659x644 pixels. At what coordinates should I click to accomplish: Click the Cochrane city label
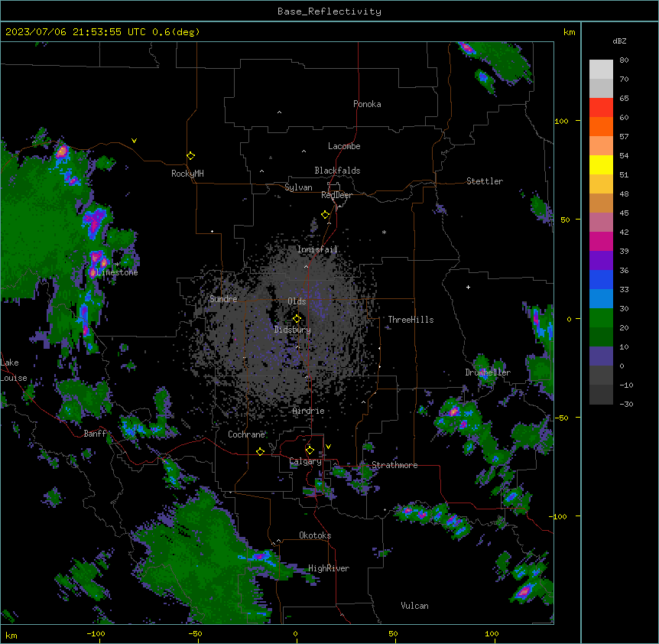pyautogui.click(x=246, y=434)
